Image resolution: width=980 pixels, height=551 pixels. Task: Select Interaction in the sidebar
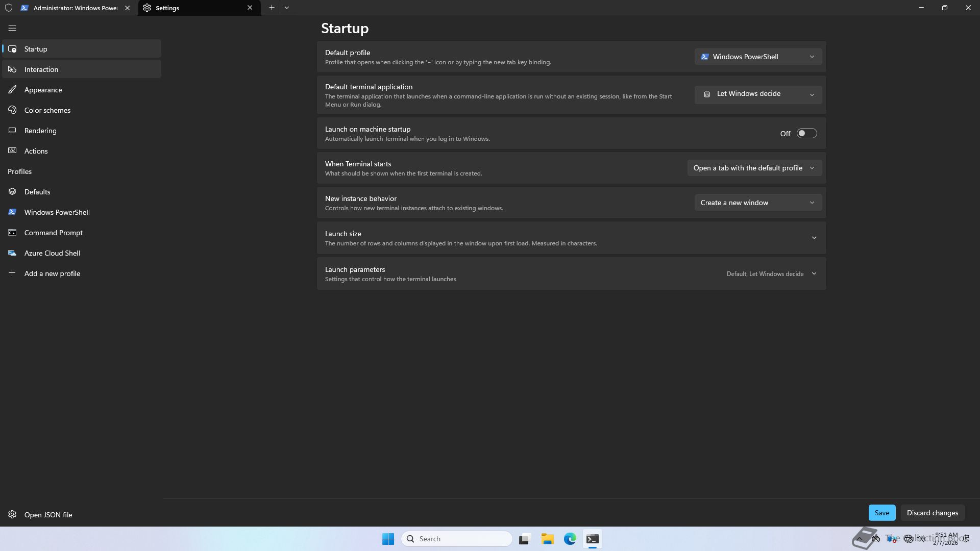[x=41, y=69]
